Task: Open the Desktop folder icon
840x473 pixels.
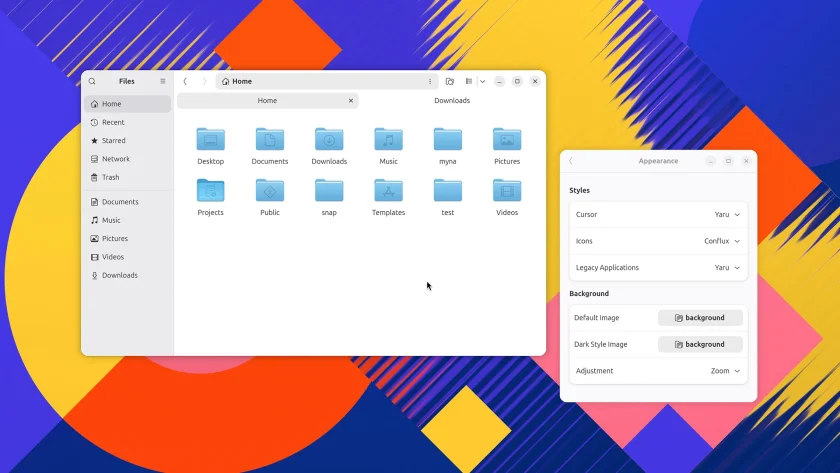Action: click(x=211, y=140)
